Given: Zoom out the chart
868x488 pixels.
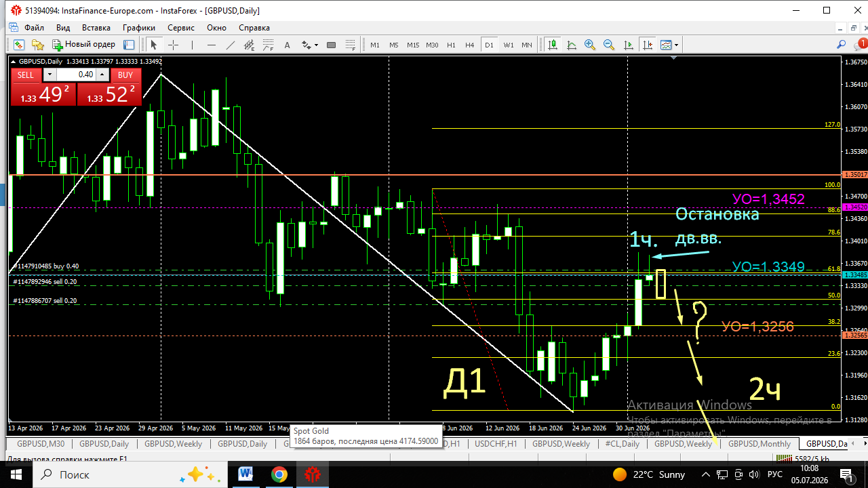Looking at the screenshot, I should pos(609,45).
